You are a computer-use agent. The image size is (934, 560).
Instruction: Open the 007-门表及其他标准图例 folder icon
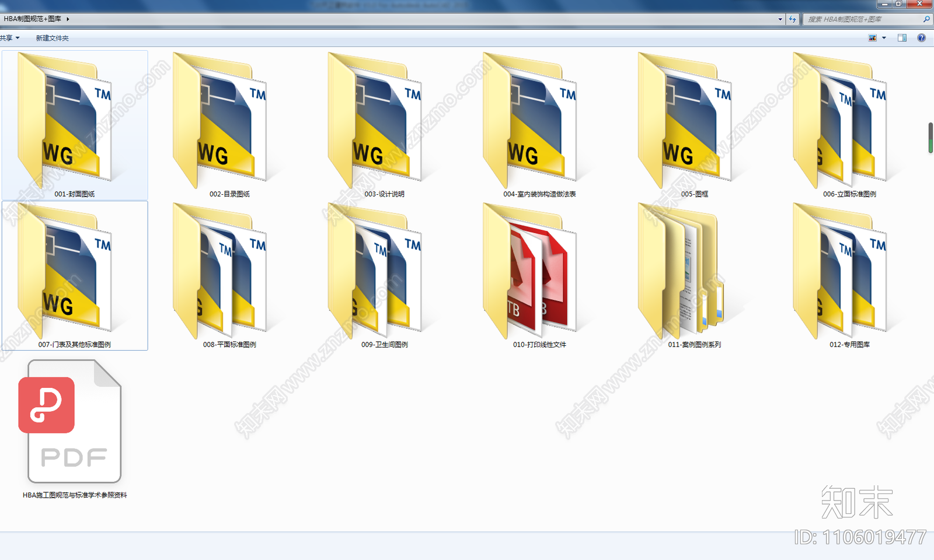(x=65, y=270)
